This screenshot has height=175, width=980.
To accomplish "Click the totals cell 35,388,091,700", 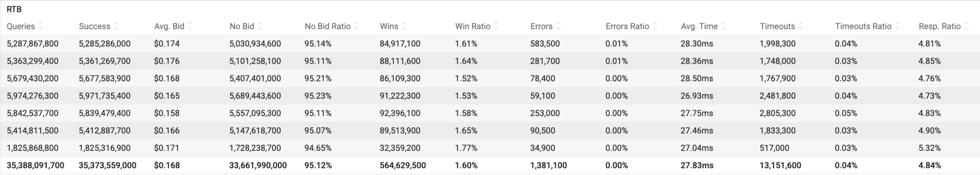I will 36,165.
